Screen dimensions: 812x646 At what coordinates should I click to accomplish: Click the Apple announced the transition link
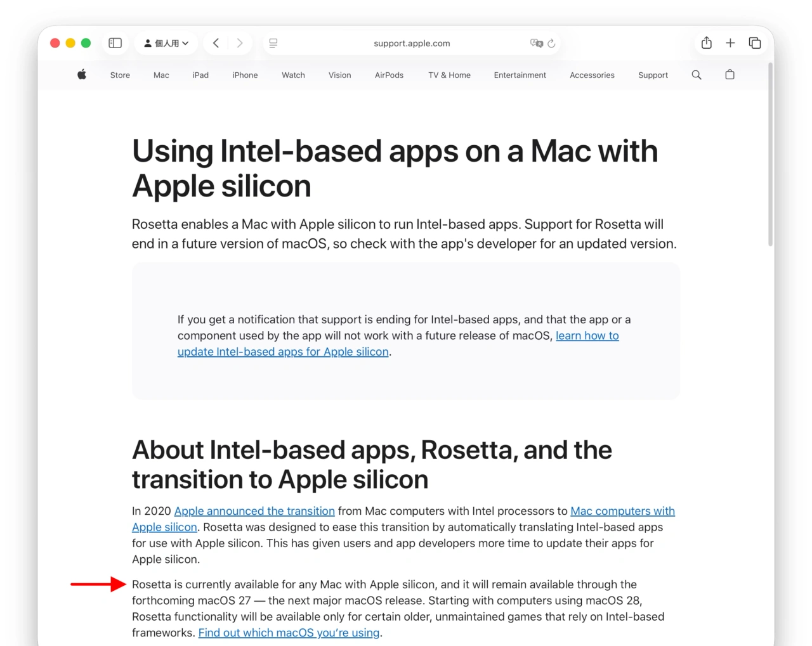(254, 511)
